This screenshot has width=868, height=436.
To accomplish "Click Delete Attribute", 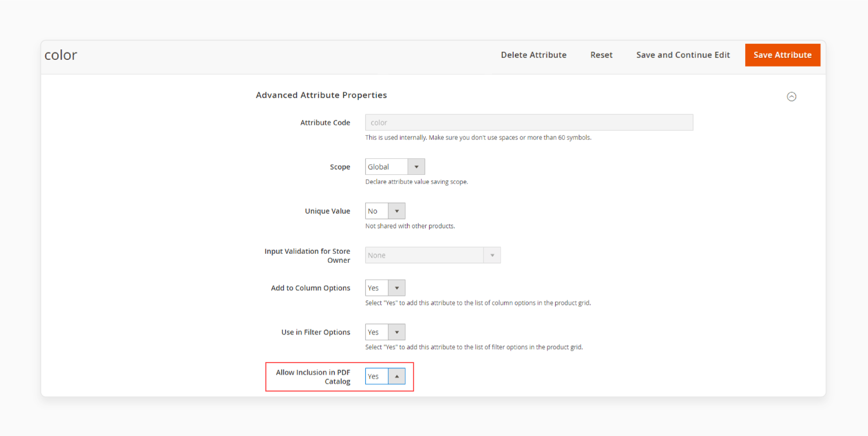I will point(533,55).
